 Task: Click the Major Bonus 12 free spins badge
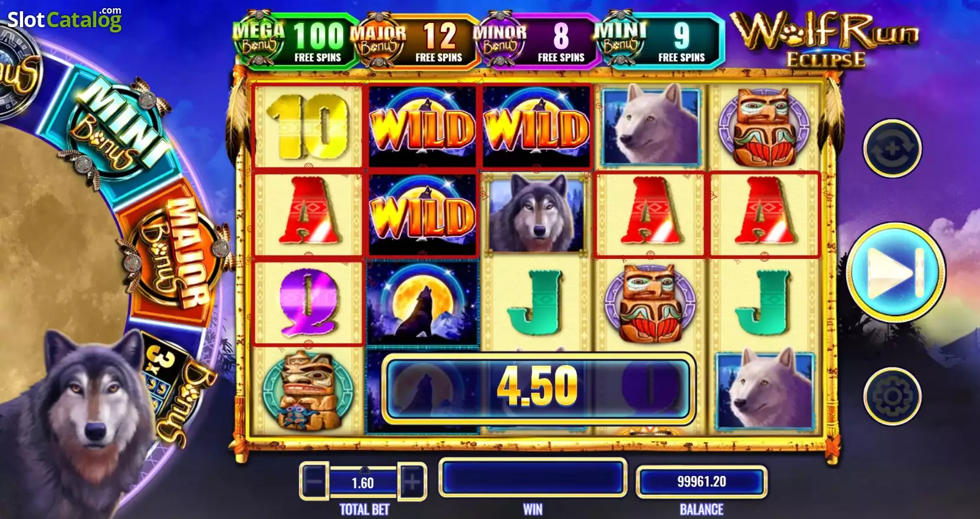(414, 41)
